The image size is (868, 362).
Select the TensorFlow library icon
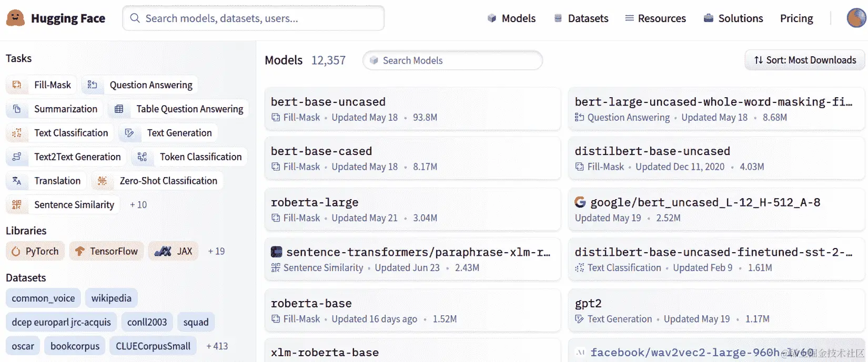(x=79, y=252)
